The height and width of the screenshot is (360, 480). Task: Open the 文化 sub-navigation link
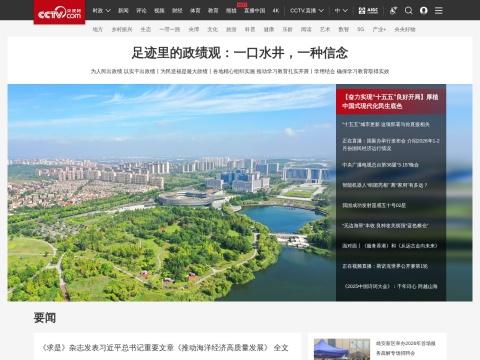[x=212, y=29]
